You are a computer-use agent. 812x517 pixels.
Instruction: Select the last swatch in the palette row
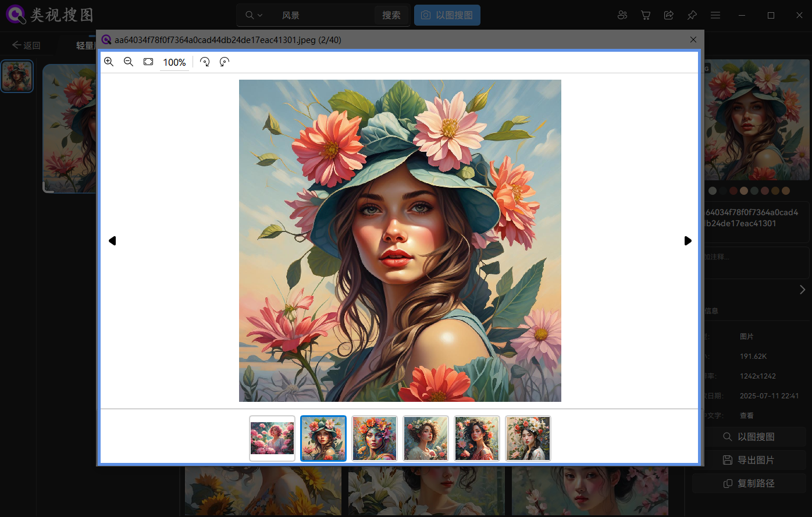[x=786, y=191]
